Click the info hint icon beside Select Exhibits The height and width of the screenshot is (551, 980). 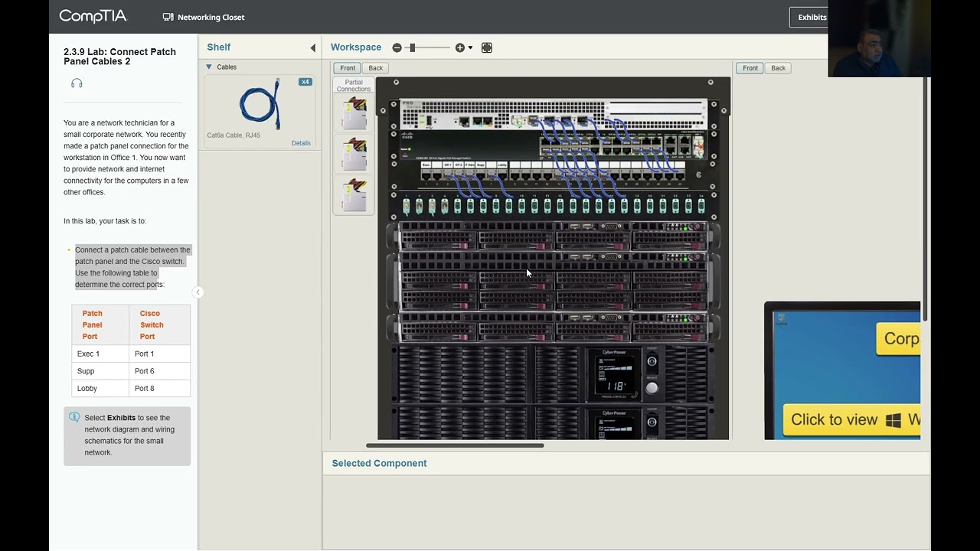[74, 417]
